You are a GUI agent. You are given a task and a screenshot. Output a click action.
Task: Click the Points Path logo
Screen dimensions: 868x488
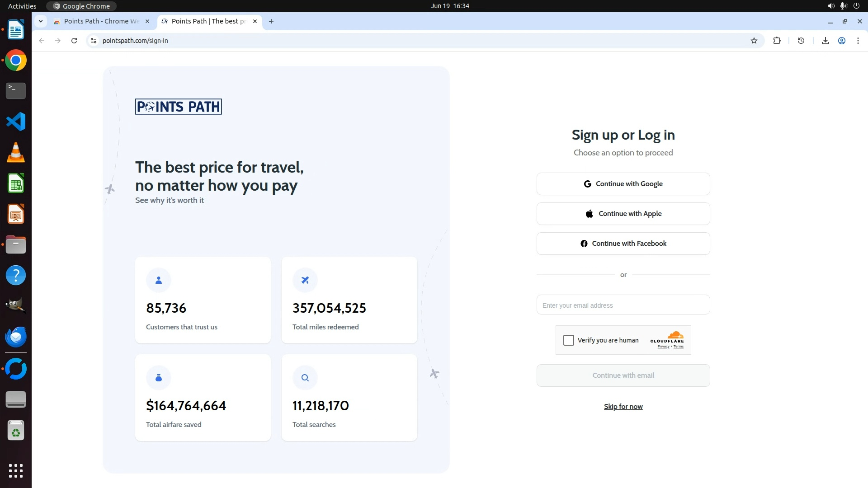tap(178, 107)
